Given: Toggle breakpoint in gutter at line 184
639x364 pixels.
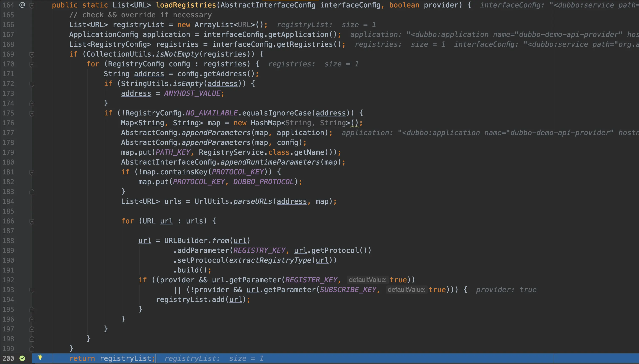Looking at the screenshot, I should point(22,202).
